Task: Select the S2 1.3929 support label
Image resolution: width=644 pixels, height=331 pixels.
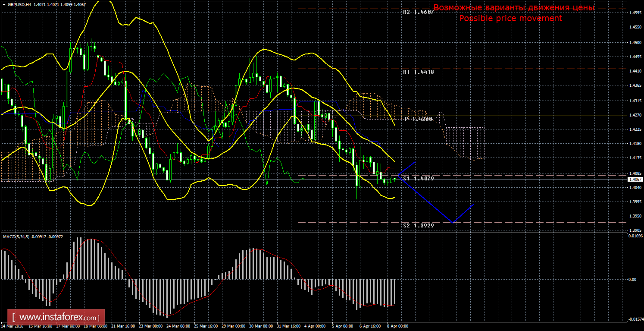Action: coord(418,225)
